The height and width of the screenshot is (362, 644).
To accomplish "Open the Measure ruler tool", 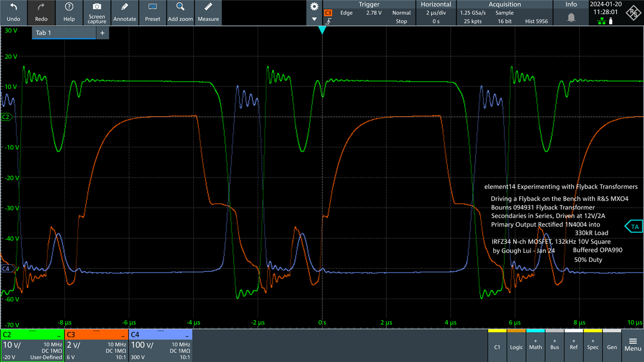I will tap(208, 7).
